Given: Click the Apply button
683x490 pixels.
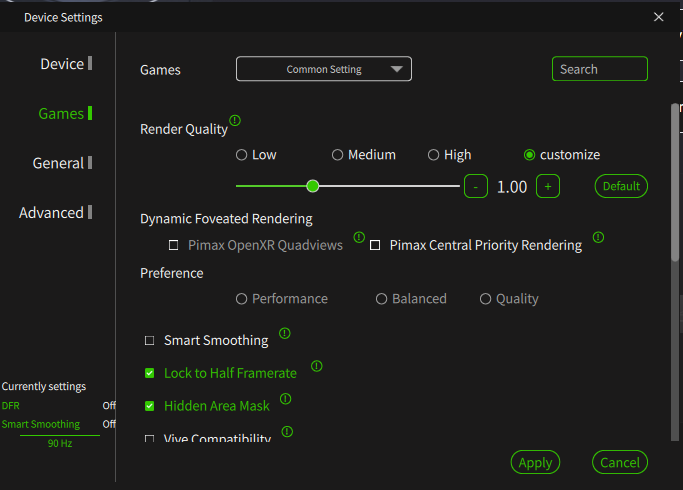Looking at the screenshot, I should tap(535, 462).
